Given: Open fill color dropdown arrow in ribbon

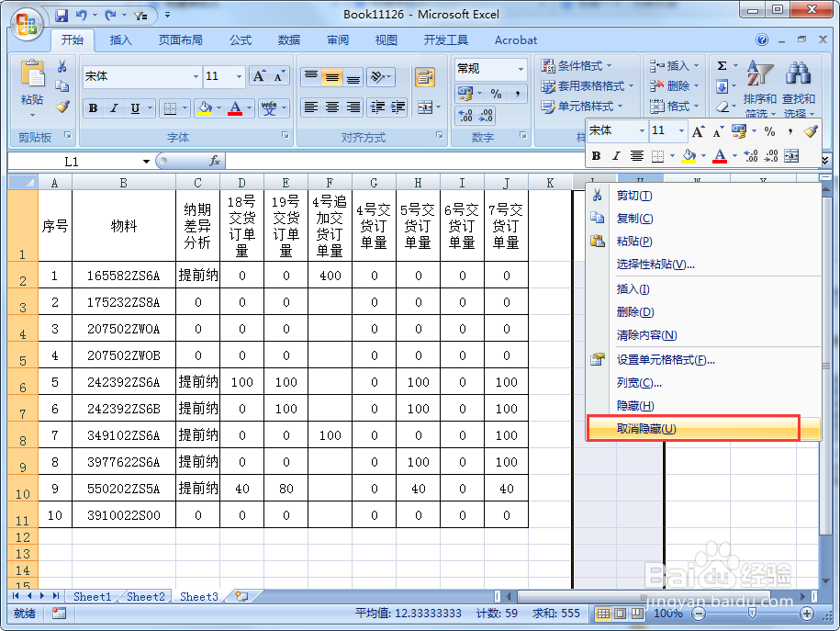Looking at the screenshot, I should (x=219, y=108).
